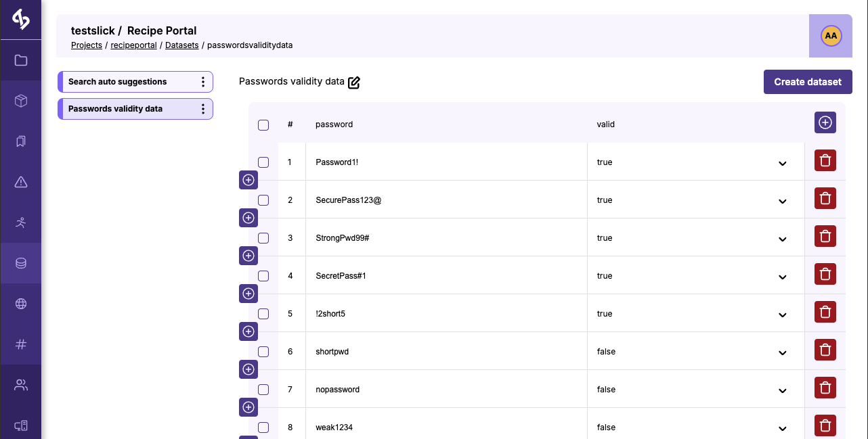The height and width of the screenshot is (439, 868).
Task: Click the hash symbol sidebar icon
Action: 21,344
